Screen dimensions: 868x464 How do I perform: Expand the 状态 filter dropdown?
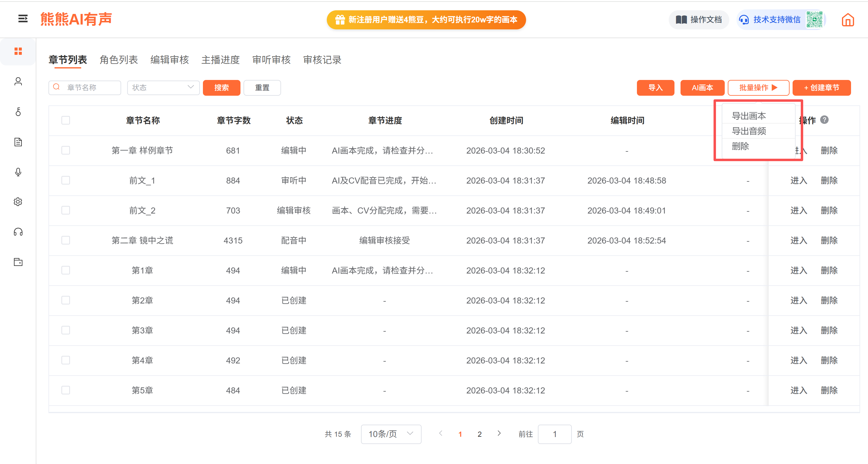[163, 88]
